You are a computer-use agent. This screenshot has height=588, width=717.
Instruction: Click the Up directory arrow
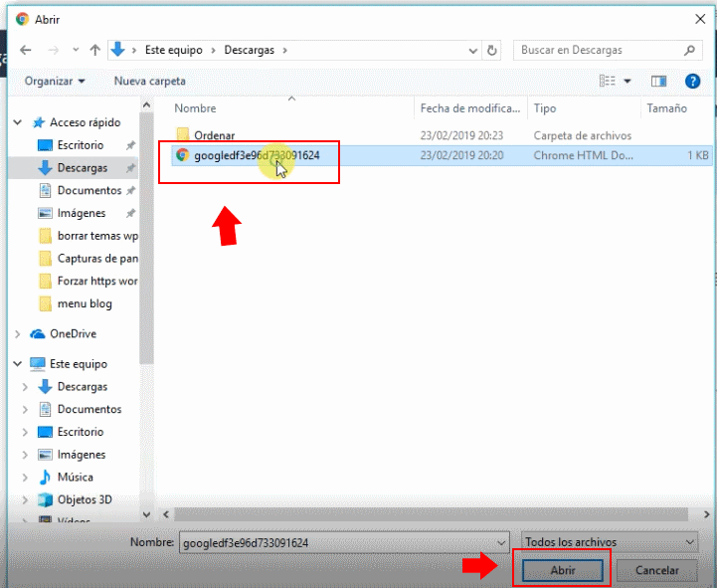click(x=95, y=50)
